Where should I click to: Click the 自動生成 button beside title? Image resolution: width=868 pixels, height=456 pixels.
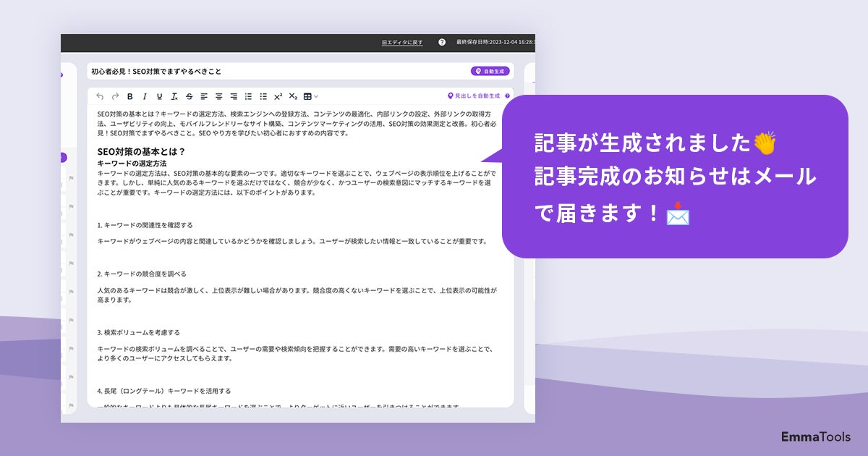(x=490, y=71)
